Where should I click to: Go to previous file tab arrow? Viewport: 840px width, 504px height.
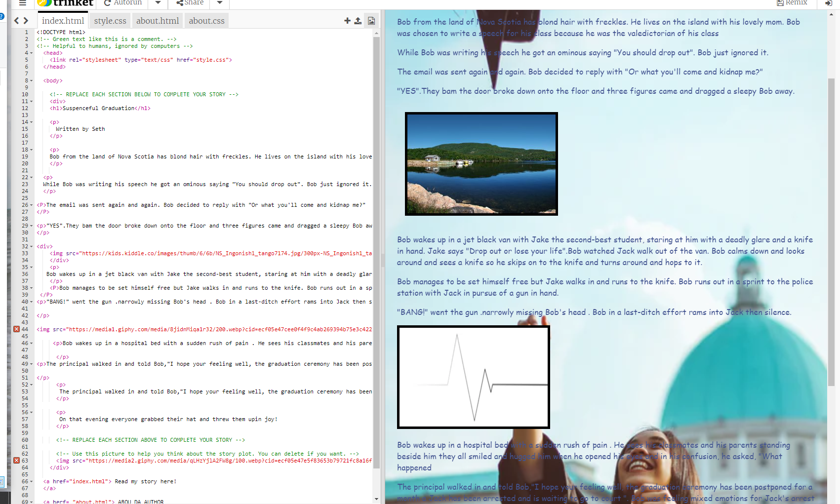pos(17,21)
